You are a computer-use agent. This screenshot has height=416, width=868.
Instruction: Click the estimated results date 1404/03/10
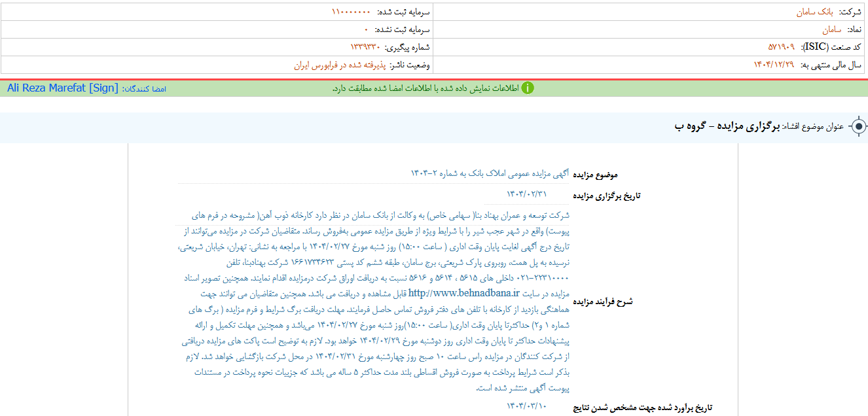tap(526, 406)
